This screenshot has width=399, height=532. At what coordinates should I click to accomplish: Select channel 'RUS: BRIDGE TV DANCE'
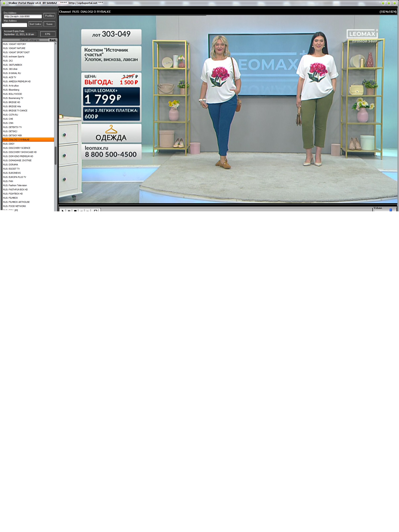click(28, 111)
